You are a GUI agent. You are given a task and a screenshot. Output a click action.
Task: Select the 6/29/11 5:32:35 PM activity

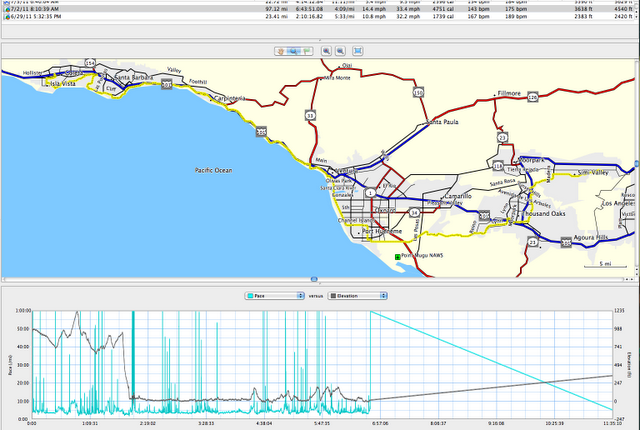pos(318,17)
